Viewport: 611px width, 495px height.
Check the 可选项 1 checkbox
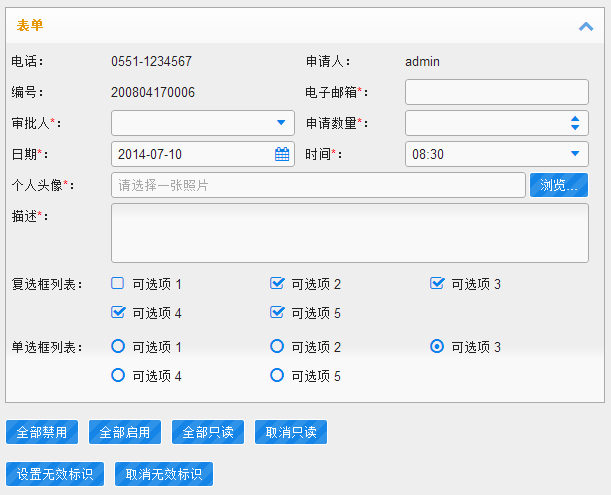(x=118, y=283)
